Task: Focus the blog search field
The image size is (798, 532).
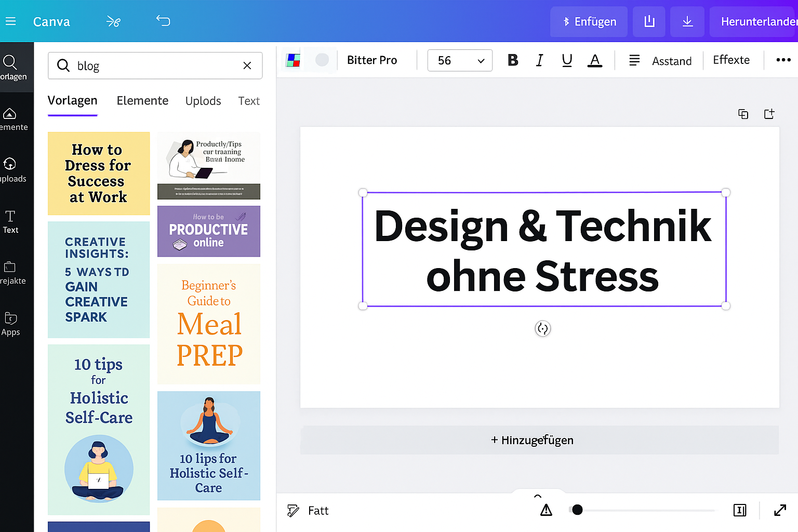Action: (155, 65)
